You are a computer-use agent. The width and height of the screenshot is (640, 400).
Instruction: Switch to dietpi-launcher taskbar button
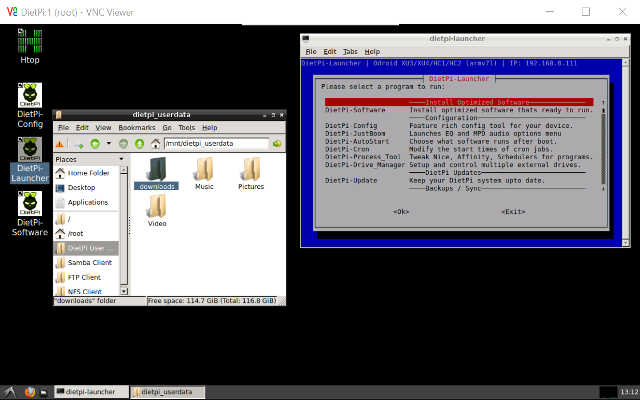point(91,392)
